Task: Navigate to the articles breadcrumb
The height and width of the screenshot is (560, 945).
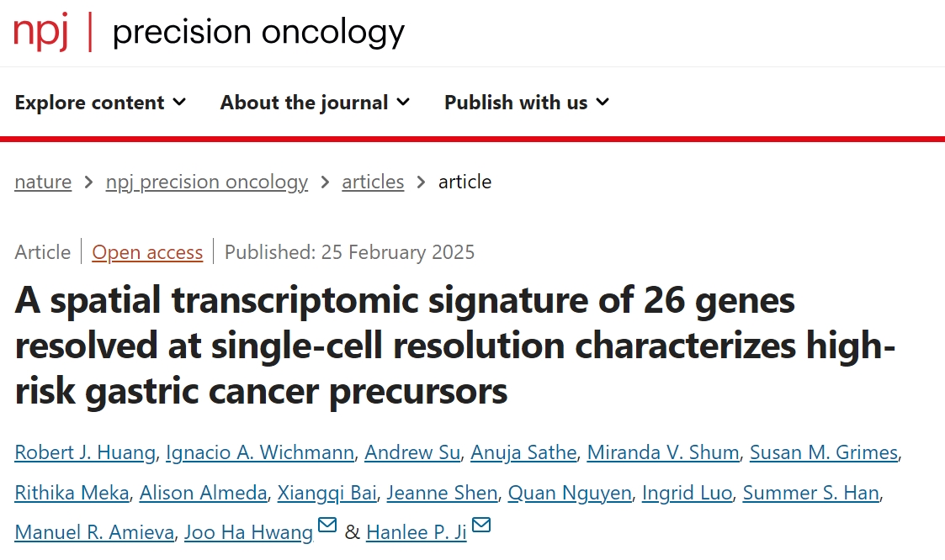Action: point(373,182)
